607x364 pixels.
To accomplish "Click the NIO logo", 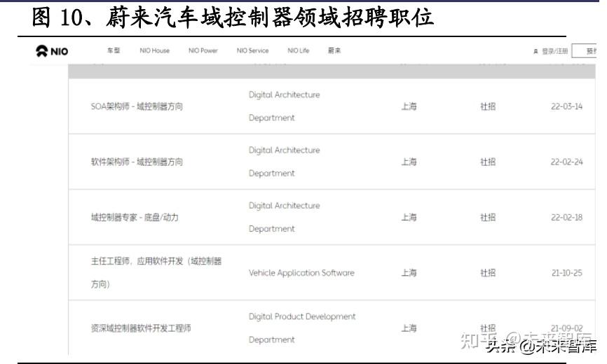I will tap(52, 51).
